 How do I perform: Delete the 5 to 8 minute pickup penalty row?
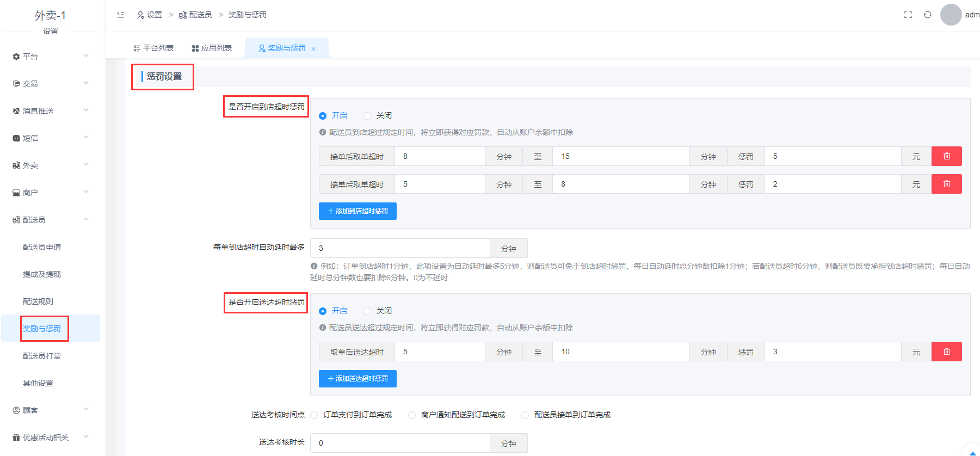pos(947,184)
